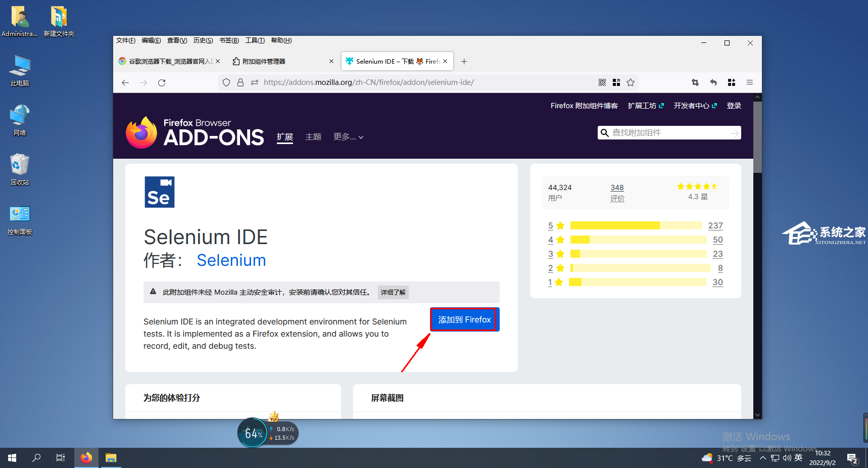Click the padlock site security icon

pos(240,82)
